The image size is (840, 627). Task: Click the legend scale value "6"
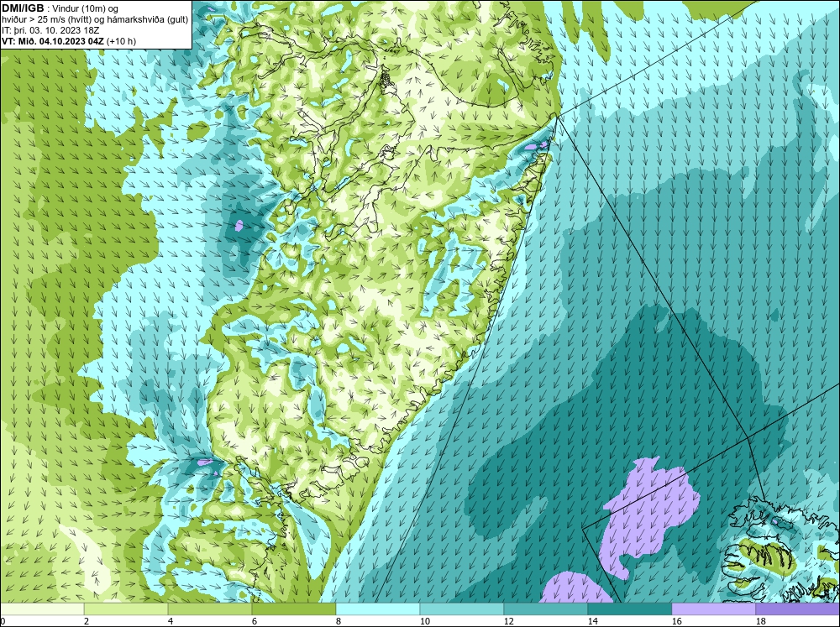click(255, 621)
